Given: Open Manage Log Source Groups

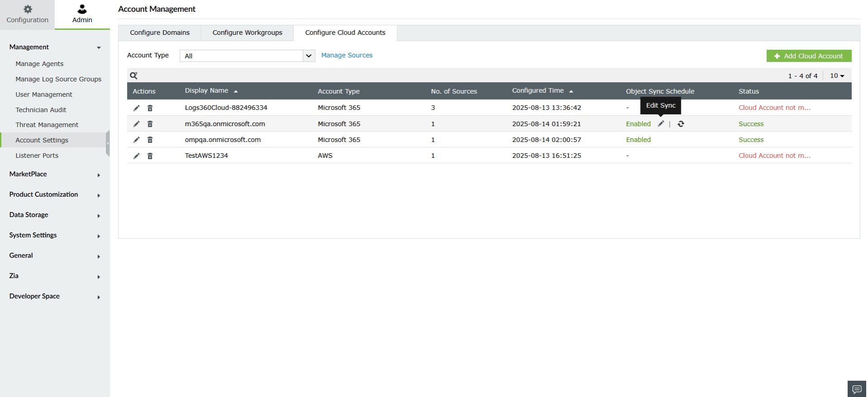Looking at the screenshot, I should coord(58,79).
